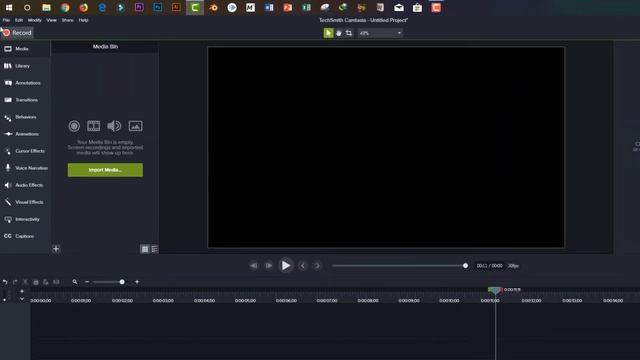Open the Voice Narration panel

click(25, 168)
